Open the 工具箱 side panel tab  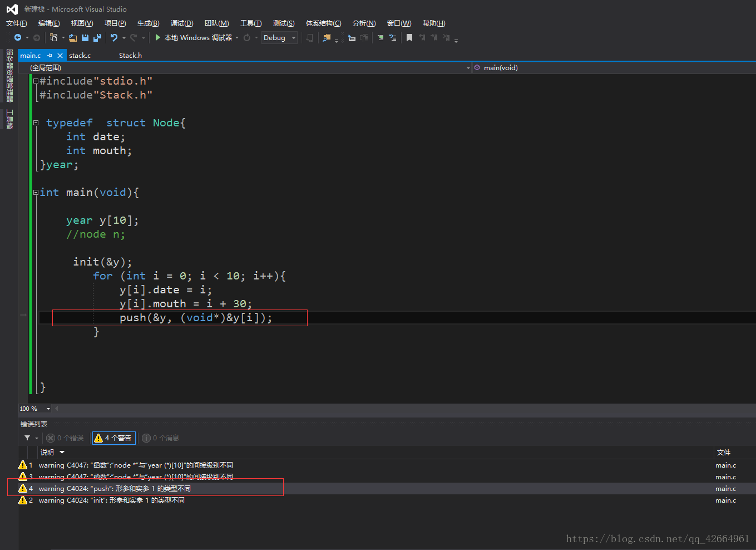[x=9, y=119]
